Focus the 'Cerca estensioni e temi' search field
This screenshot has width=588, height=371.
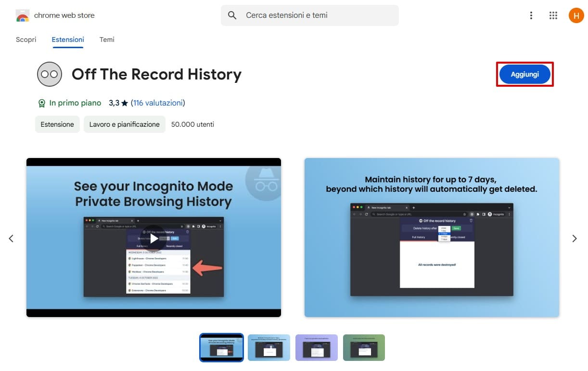310,15
